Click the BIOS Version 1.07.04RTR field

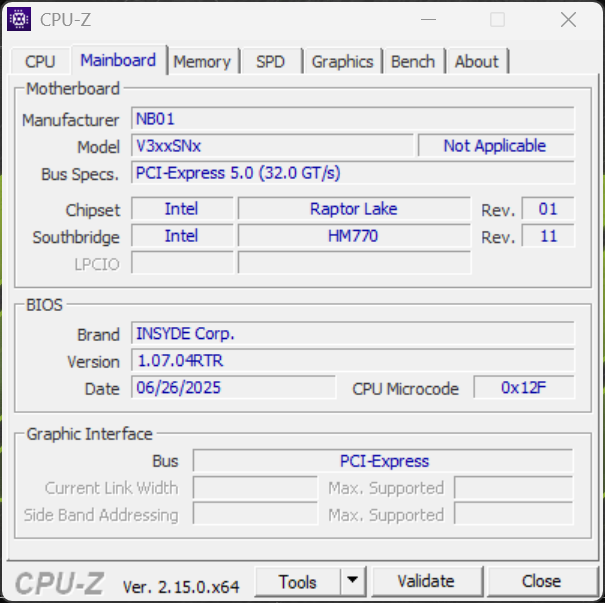[x=353, y=360]
